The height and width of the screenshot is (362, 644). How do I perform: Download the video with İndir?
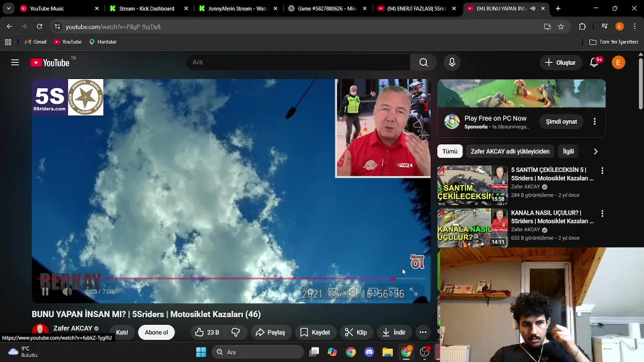394,332
